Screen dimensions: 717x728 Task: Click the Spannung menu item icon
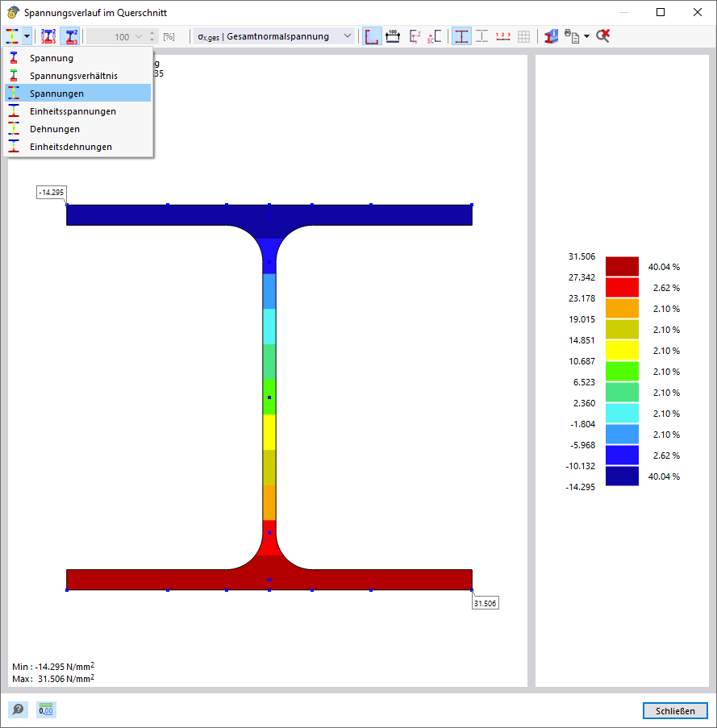tap(14, 57)
